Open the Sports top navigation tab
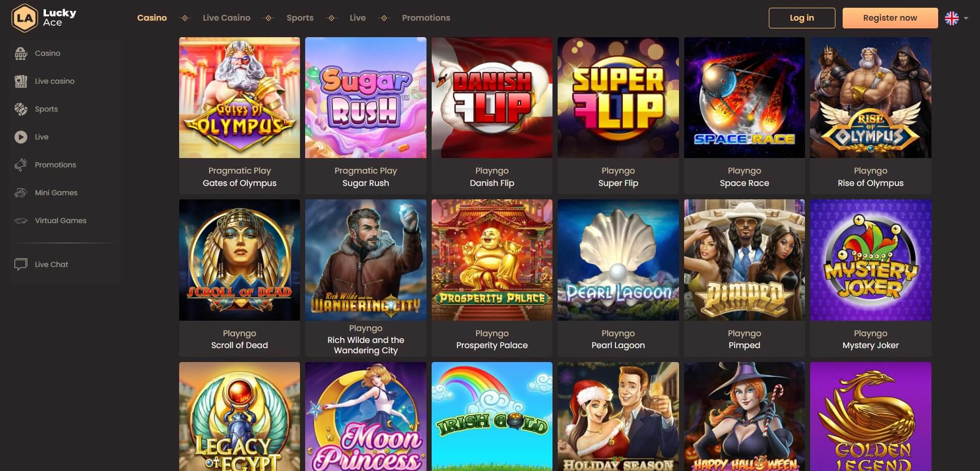 300,18
